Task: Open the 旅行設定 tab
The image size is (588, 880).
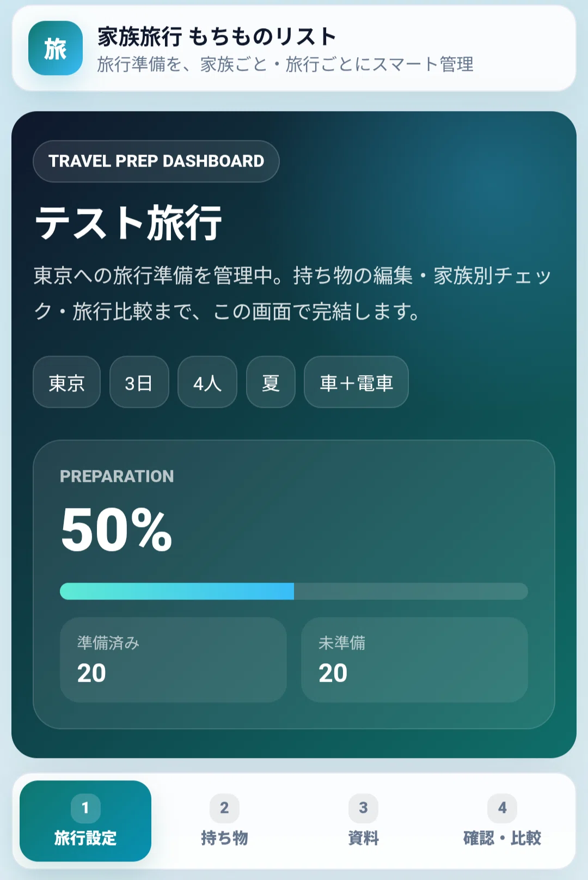Action: coord(85,821)
